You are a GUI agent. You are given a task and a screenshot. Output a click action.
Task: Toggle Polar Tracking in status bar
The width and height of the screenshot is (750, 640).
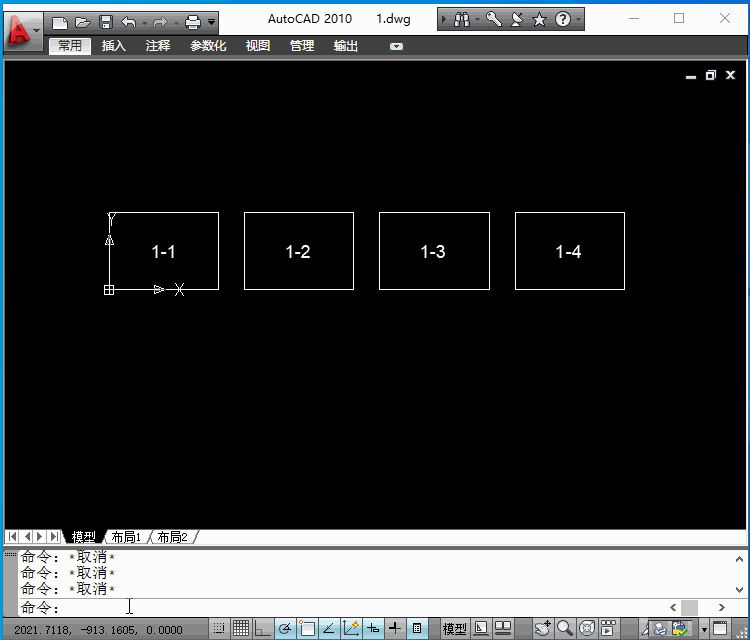coord(285,628)
